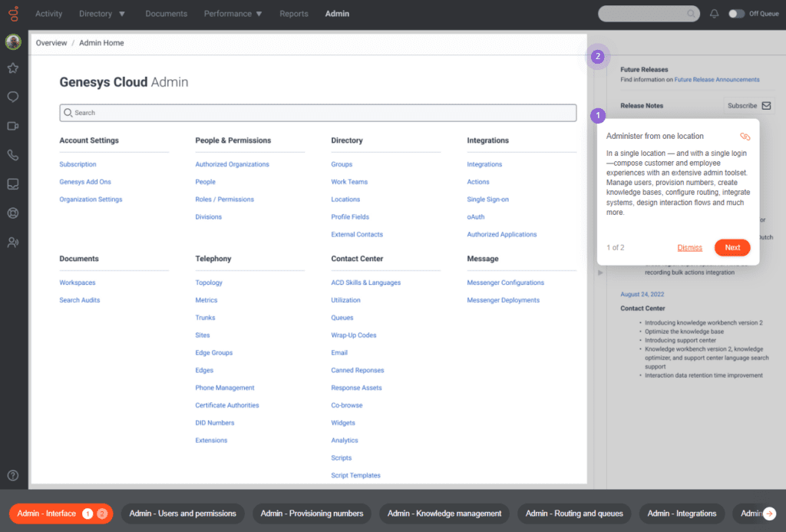Click the tooltip link copy icon

pos(745,137)
